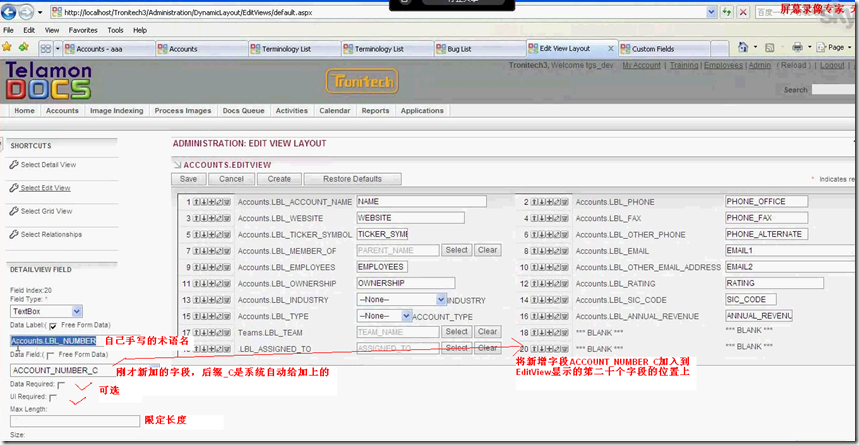The height and width of the screenshot is (445, 859).
Task: Click the Select Relationships shortcut icon
Action: pyautogui.click(x=14, y=235)
